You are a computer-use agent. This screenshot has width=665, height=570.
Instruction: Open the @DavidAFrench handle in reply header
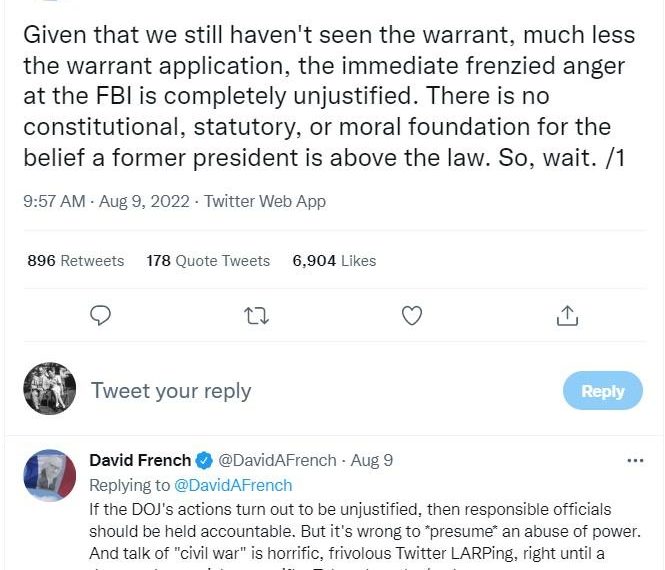pos(277,460)
